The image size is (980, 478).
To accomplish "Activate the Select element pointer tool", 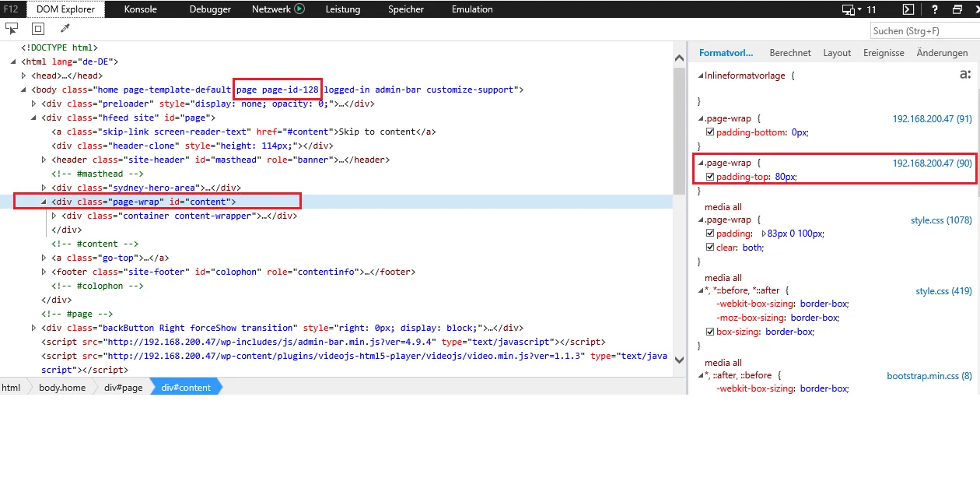I will (12, 28).
